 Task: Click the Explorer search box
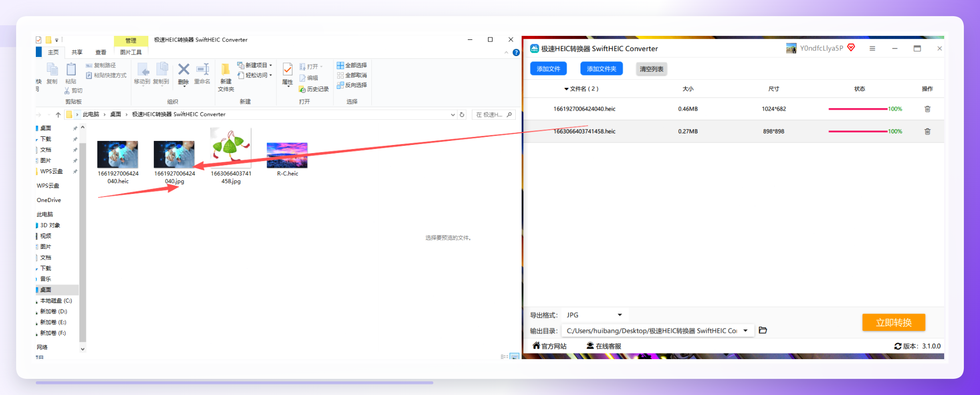pyautogui.click(x=493, y=115)
